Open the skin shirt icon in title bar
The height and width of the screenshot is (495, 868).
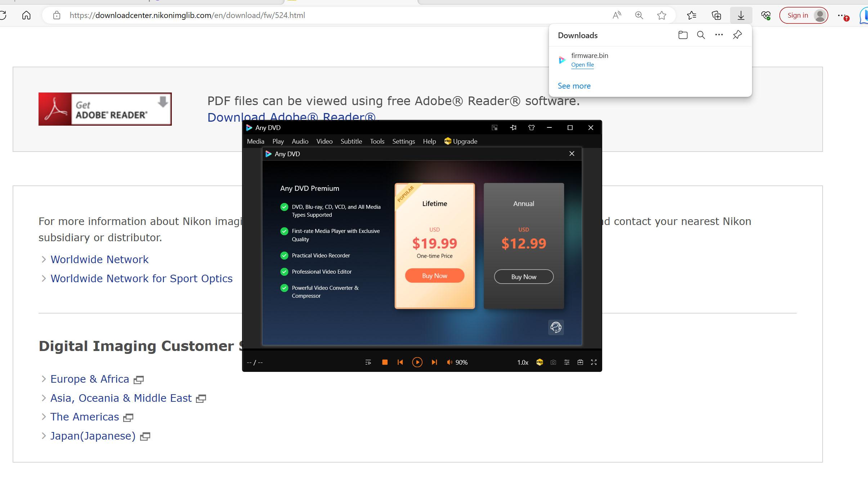[x=531, y=127]
